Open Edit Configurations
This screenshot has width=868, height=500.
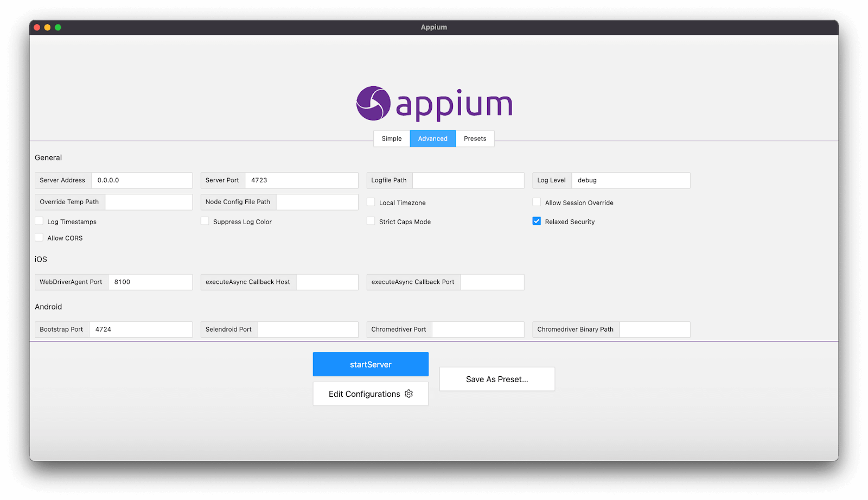pos(363,394)
